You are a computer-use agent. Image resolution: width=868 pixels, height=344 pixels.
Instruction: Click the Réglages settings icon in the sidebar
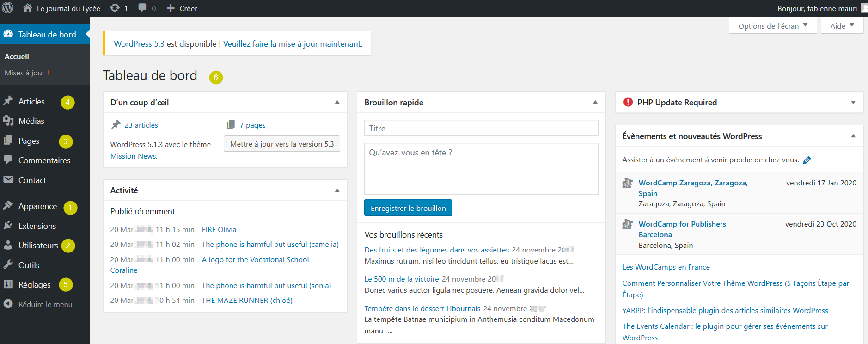click(8, 284)
